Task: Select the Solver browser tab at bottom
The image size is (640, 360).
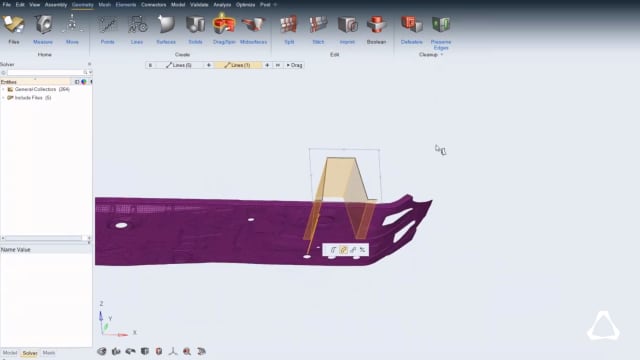Action: pyautogui.click(x=30, y=353)
